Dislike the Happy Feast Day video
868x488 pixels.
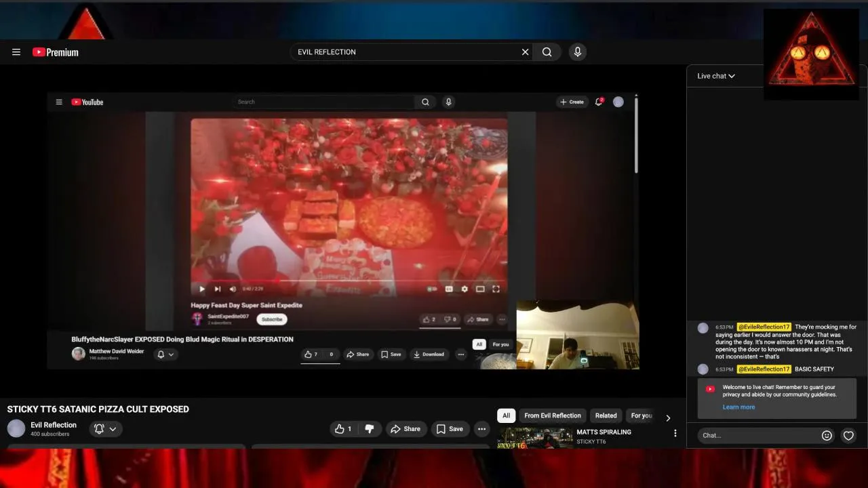(450, 319)
